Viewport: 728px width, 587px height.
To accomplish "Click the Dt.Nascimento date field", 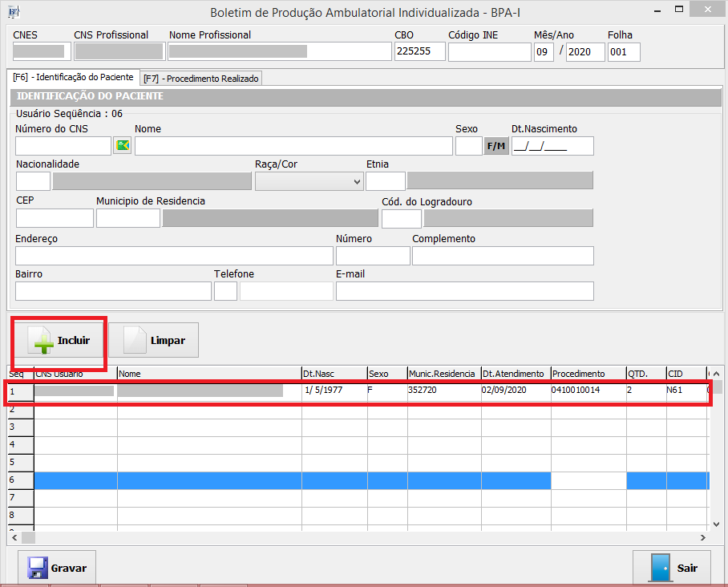I will (552, 146).
